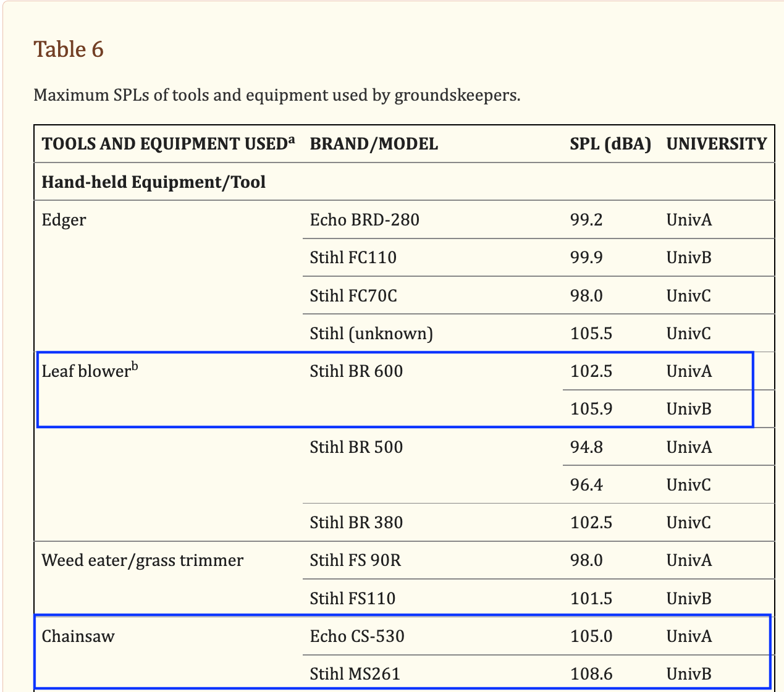The image size is (784, 692).
Task: Click the 'Leaf blower' row label
Action: 85,371
